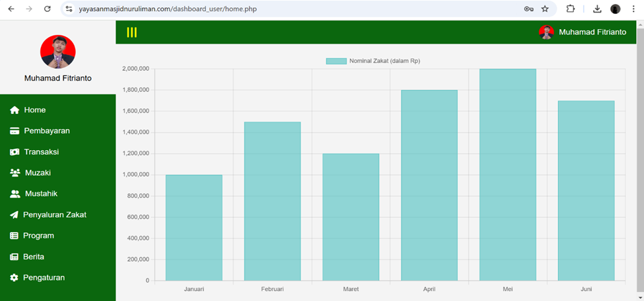Click the Muzaki group icon

pyautogui.click(x=15, y=173)
